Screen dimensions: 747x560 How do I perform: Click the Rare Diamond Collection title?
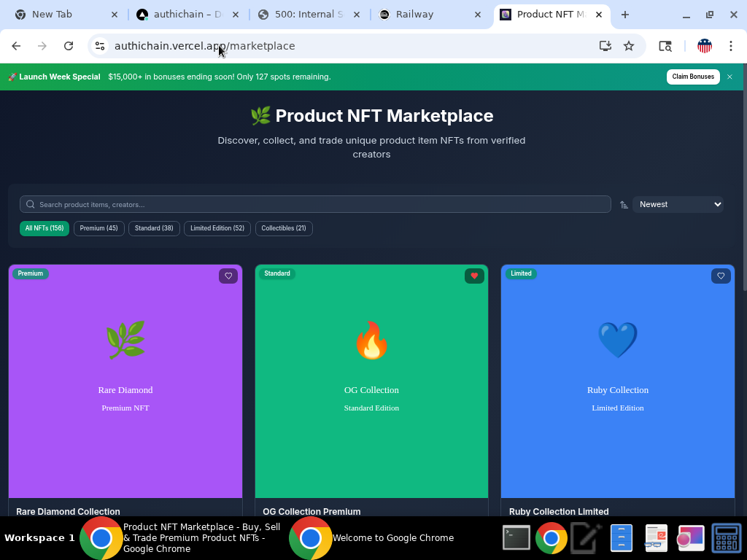click(68, 511)
